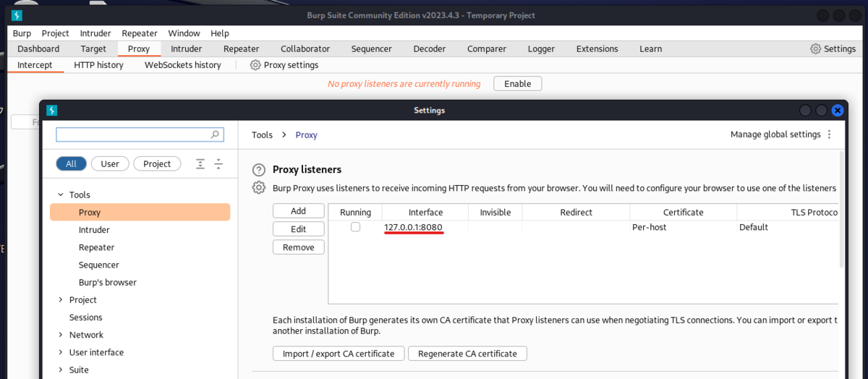Open the HTTP history sub-tab
868x379 pixels.
click(98, 65)
